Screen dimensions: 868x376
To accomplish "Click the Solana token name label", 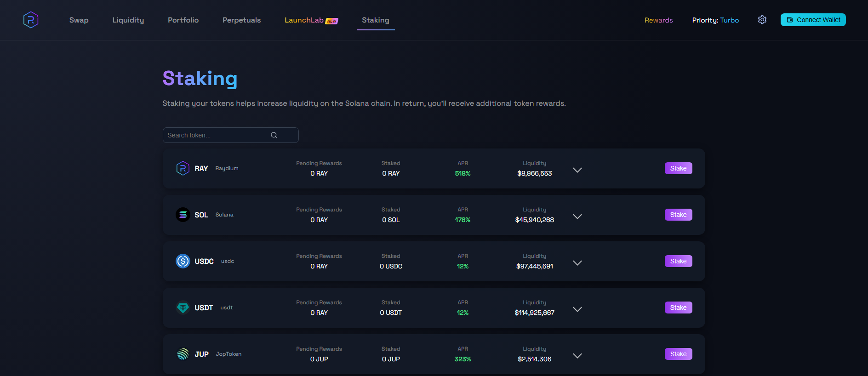I will pos(224,215).
